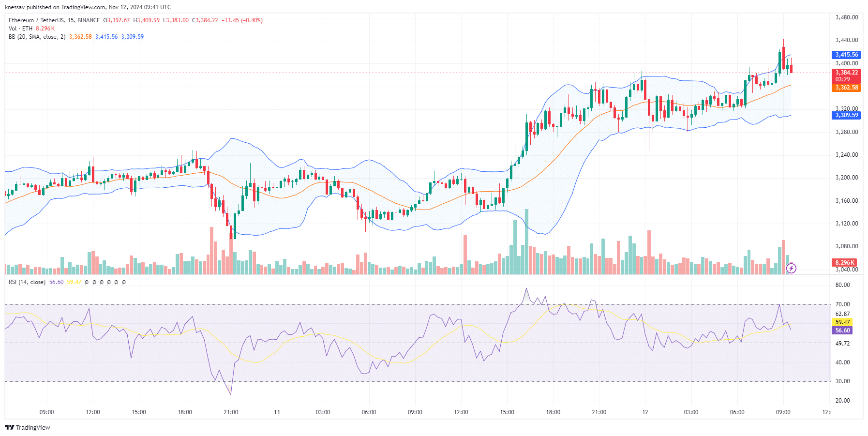
Task: Click blue 3,309.59 in the BB legend
Action: click(133, 37)
